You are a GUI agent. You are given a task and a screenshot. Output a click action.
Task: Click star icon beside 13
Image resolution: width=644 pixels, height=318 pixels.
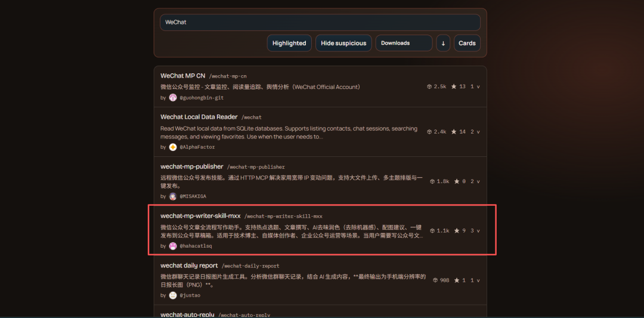(454, 87)
